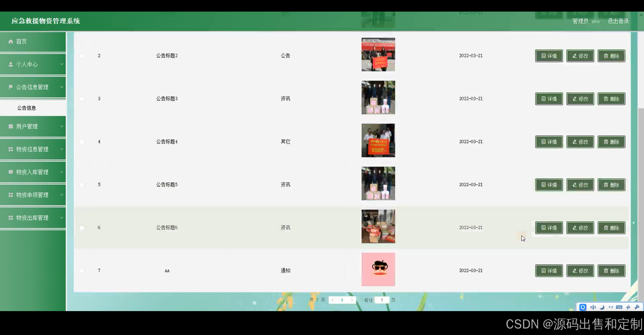This screenshot has width=644, height=335.
Task: Tick the checkbox for row 7 AA
Action: point(82,271)
